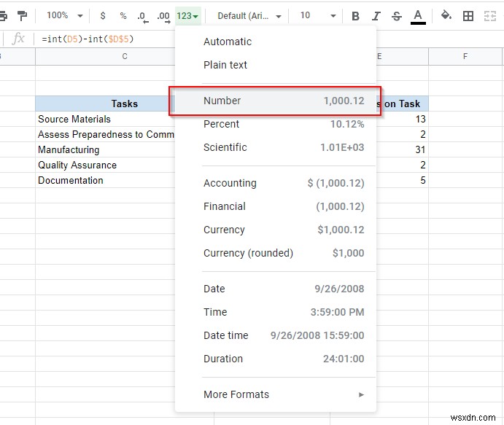Decrease decimal places icon

(143, 16)
